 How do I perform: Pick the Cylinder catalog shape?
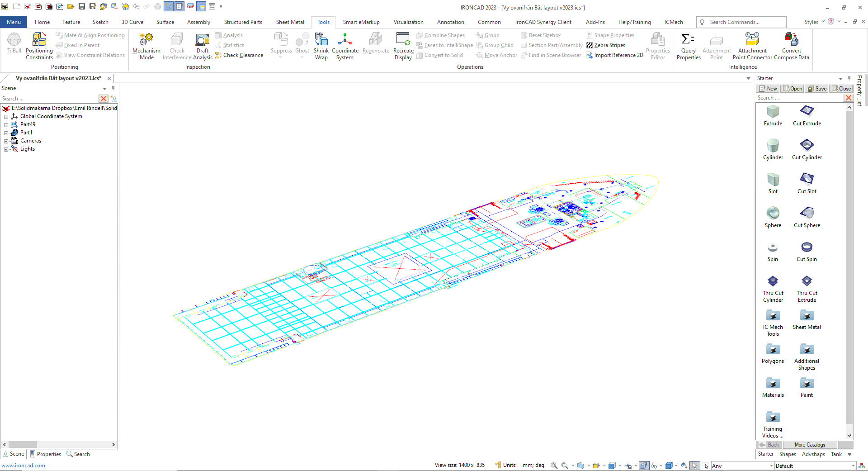(773, 149)
